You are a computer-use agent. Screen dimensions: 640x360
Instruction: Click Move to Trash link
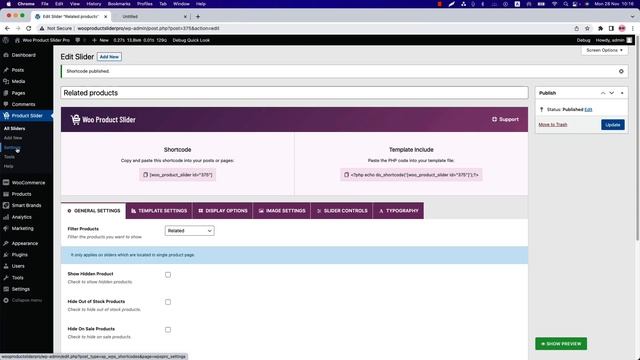click(553, 124)
